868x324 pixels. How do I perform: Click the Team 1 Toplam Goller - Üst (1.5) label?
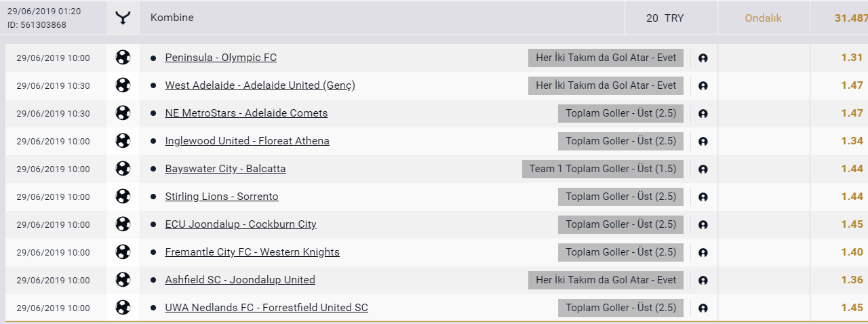pyautogui.click(x=603, y=169)
